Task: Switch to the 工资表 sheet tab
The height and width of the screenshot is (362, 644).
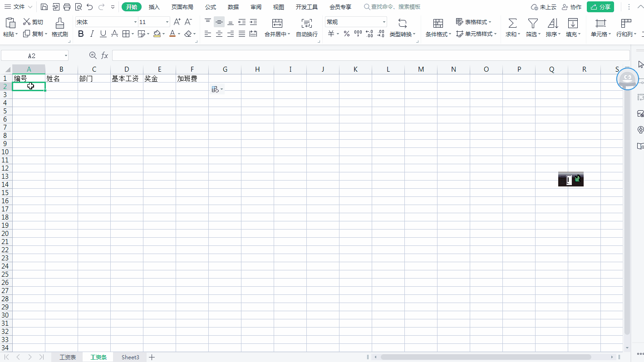Action: point(68,357)
